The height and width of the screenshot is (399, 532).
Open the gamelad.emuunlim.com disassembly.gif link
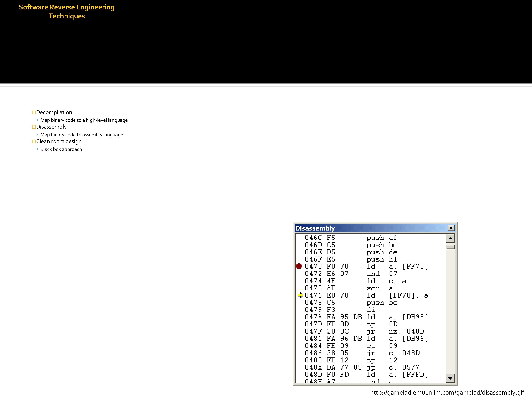[447, 393]
